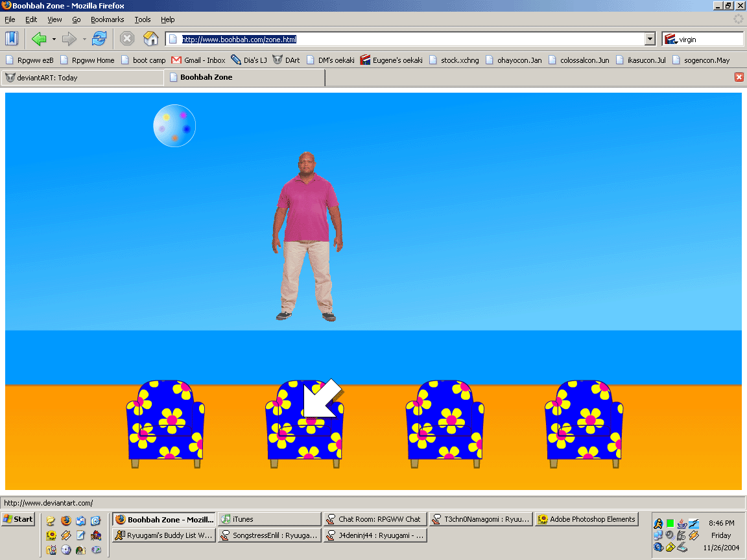Open the ohayocon.Jan bookmark
Screen dimensions: 747x560
514,60
